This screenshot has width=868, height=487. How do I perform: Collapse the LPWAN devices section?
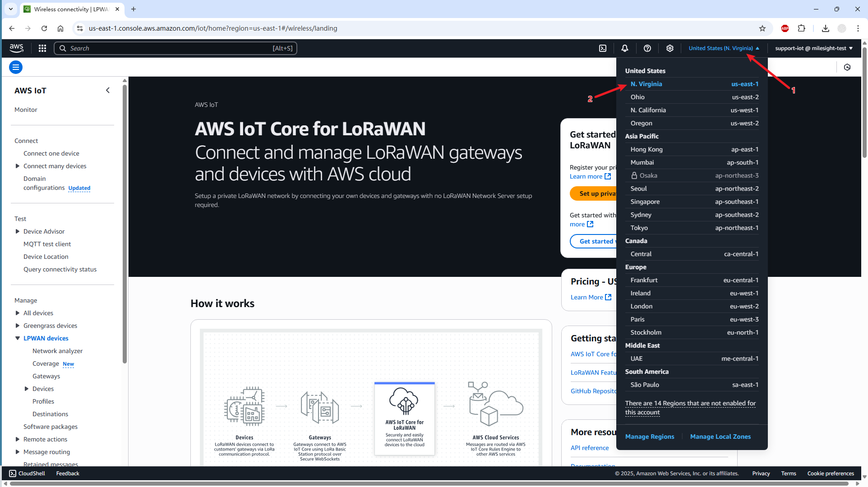18,338
